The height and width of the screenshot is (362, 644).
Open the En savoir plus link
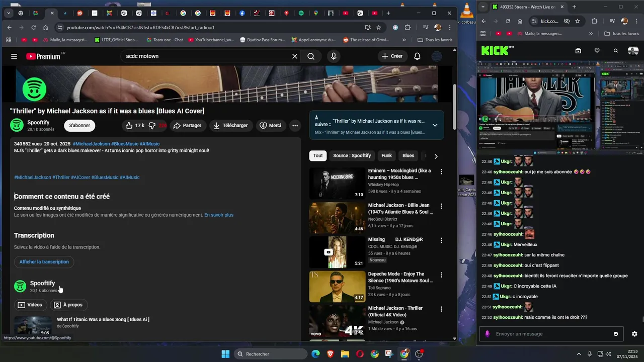click(219, 215)
